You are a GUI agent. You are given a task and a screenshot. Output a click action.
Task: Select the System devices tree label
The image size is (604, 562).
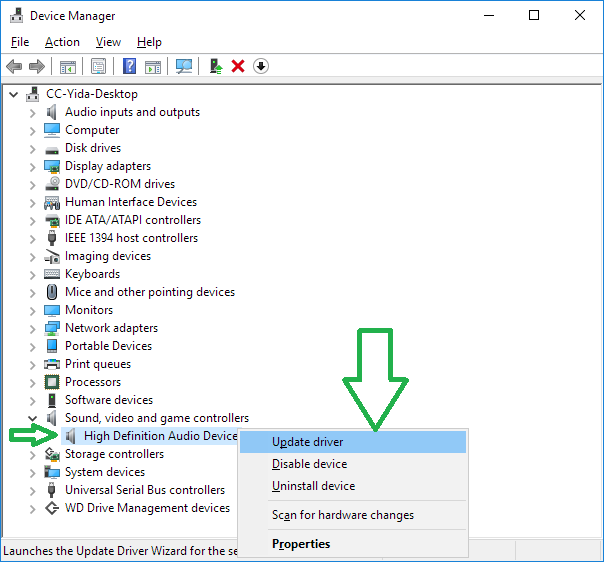pos(105,472)
